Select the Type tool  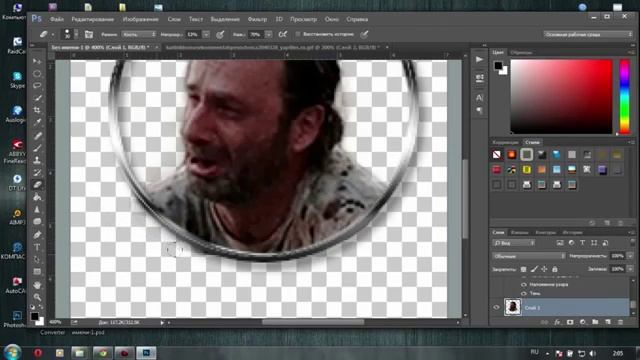tap(37, 247)
